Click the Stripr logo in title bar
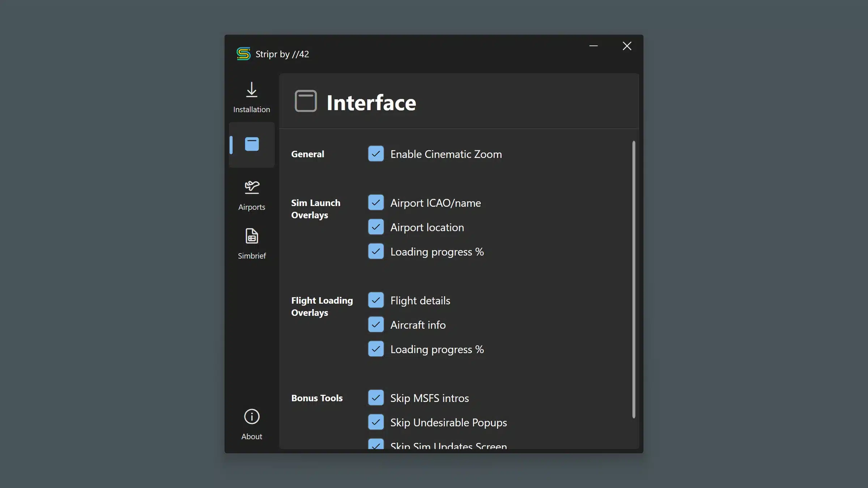Image resolution: width=868 pixels, height=488 pixels. pos(243,54)
